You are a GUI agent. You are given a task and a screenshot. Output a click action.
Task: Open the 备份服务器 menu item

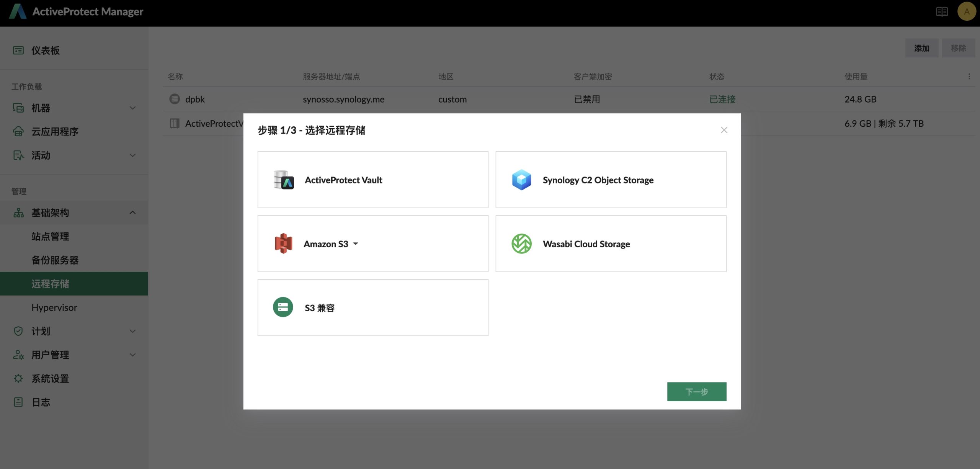(55, 260)
